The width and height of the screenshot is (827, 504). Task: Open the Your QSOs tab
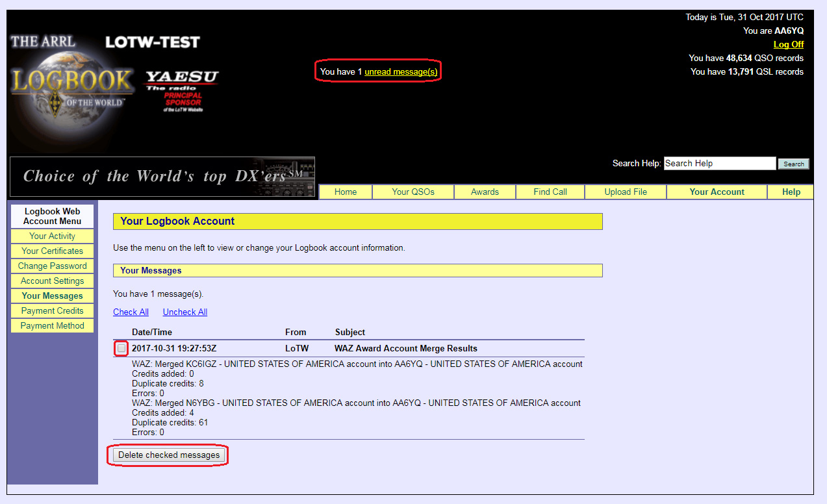tap(413, 192)
